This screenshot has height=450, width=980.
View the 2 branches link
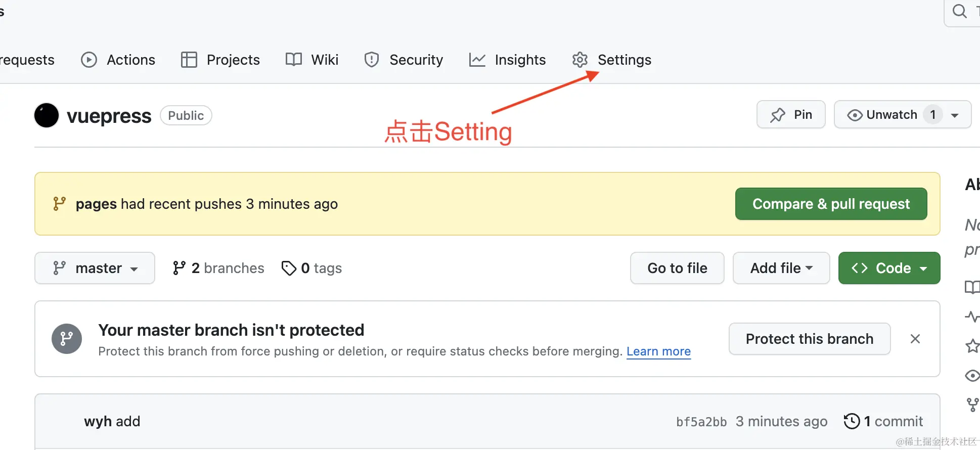(218, 268)
